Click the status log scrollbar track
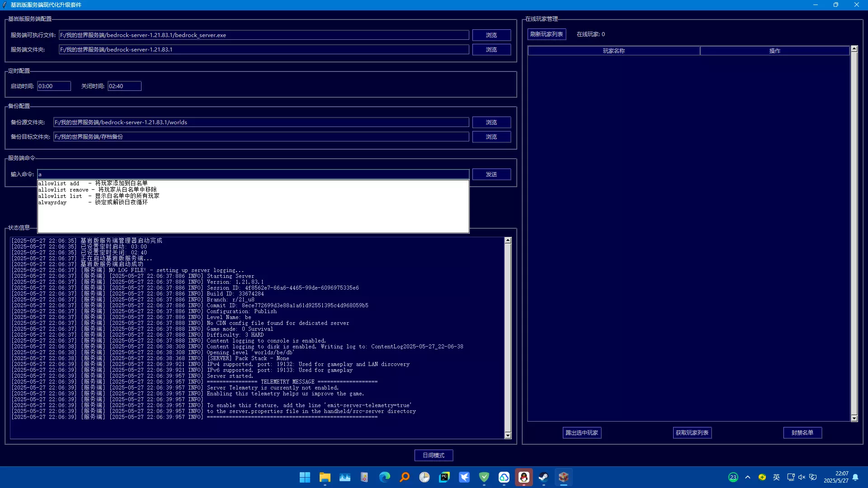 (508, 338)
